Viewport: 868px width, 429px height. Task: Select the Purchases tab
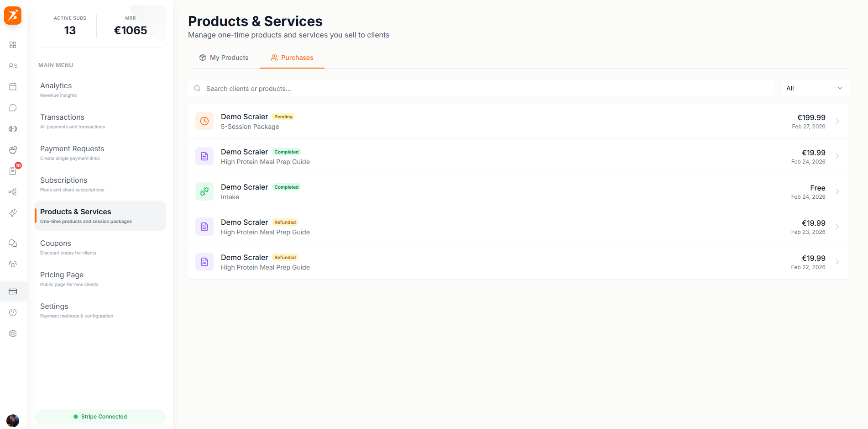(292, 58)
